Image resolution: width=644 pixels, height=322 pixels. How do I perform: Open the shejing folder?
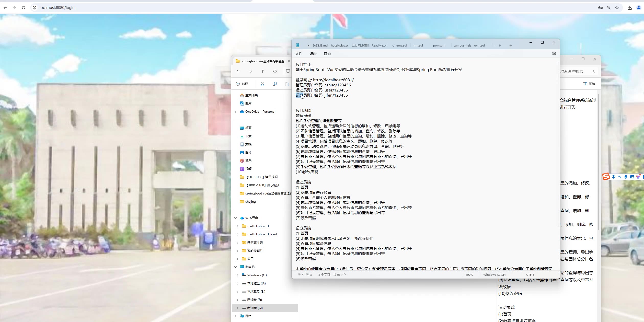[x=248, y=202]
